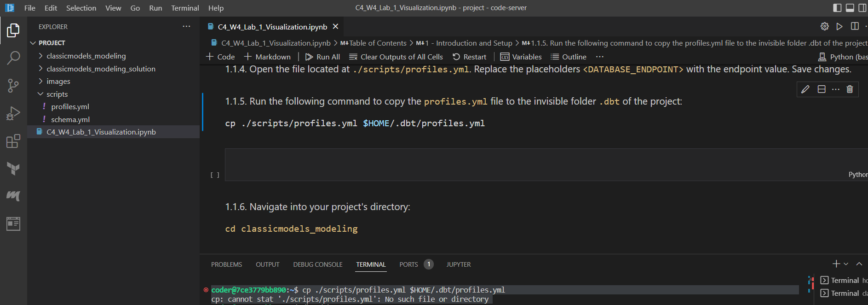Split the cell using split icon
The image size is (868, 305).
pos(822,89)
